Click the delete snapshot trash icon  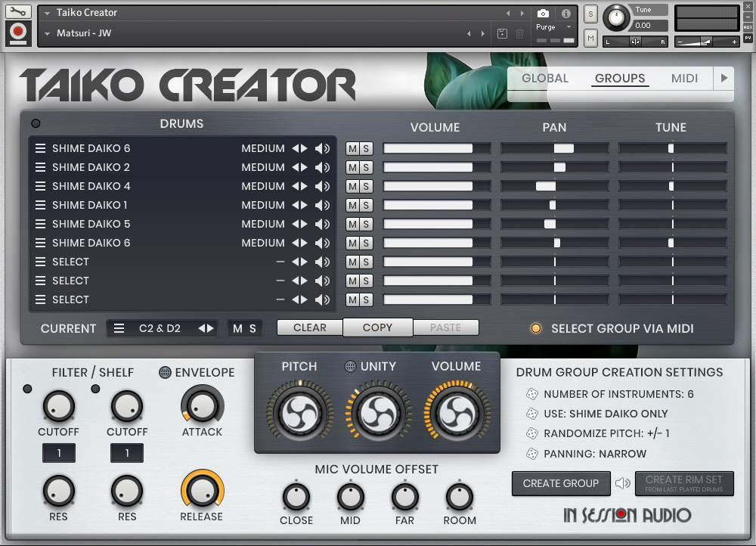[520, 33]
